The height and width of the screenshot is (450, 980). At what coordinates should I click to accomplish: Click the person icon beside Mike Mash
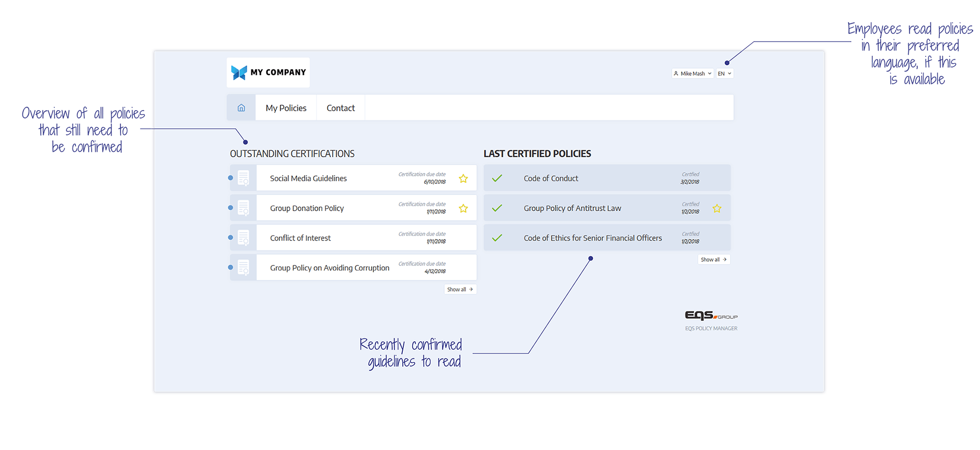tap(676, 73)
